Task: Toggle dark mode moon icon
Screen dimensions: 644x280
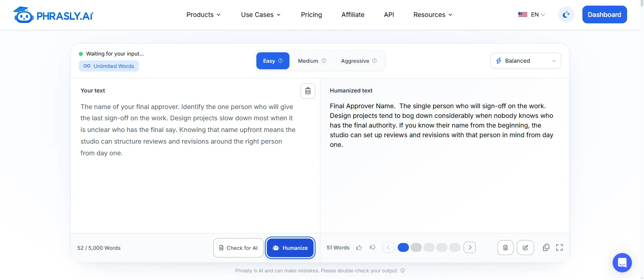Action: (566, 14)
